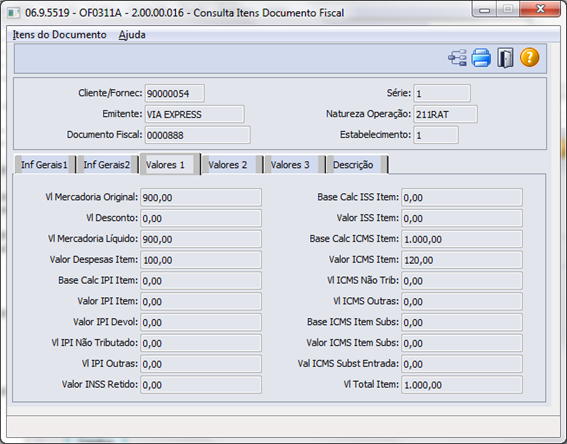Click the Documento Fiscal label
This screenshot has height=444, width=567.
(105, 135)
